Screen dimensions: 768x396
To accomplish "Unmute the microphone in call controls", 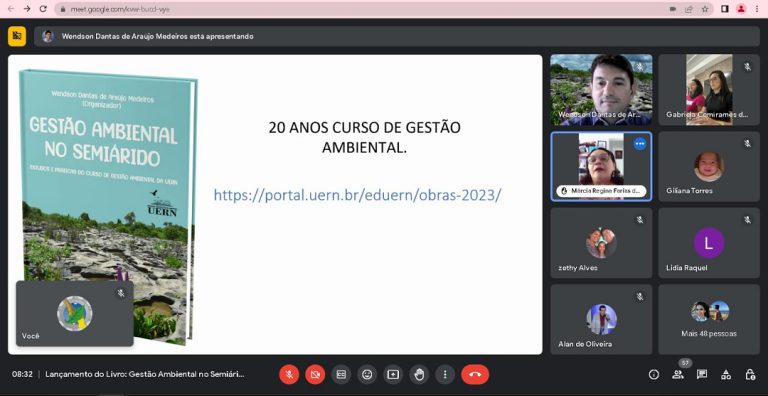I will pyautogui.click(x=289, y=374).
